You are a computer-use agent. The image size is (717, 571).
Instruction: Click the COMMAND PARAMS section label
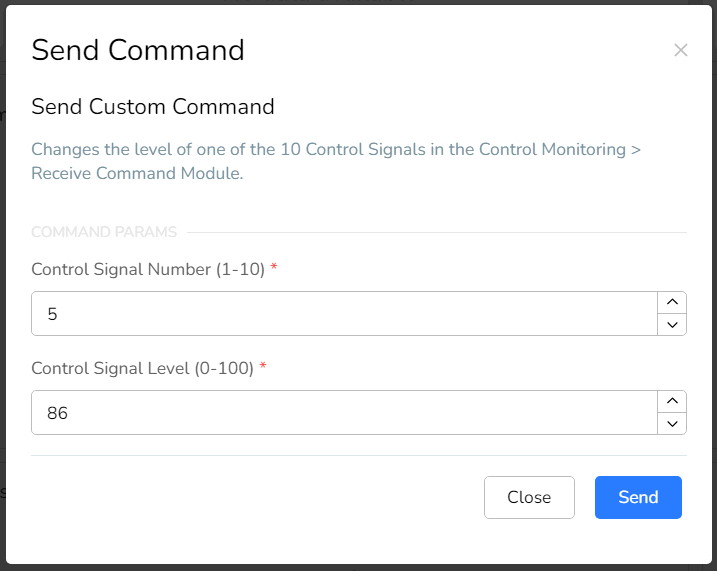tap(104, 232)
